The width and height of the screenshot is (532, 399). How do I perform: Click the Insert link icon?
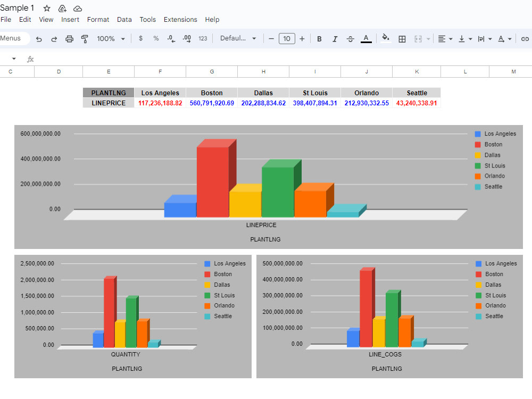point(525,38)
